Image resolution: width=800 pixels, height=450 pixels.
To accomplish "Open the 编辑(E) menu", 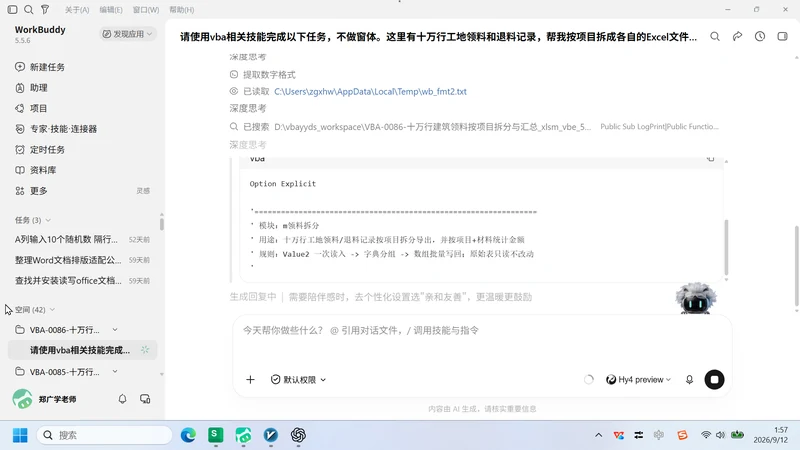I will (111, 10).
